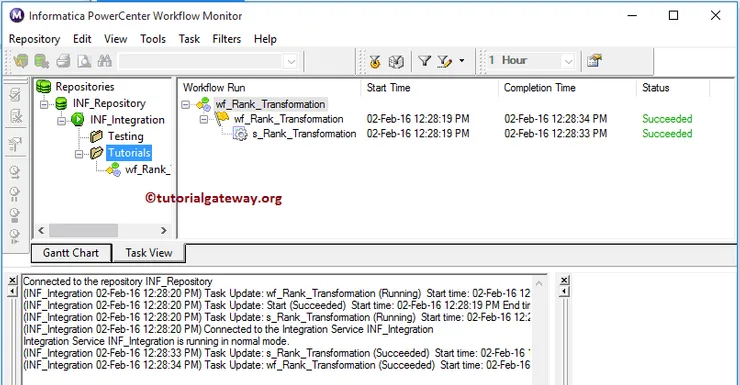Collapse the top wf_Rank_Transformation workflow group
Viewport: 740px width, 385px height.
[x=186, y=104]
